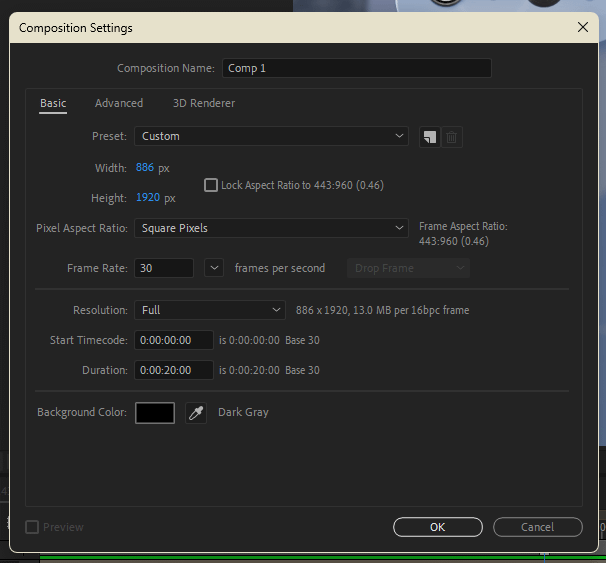This screenshot has height=563, width=606.
Task: Switch to the 3D Renderer tab
Action: click(x=204, y=103)
